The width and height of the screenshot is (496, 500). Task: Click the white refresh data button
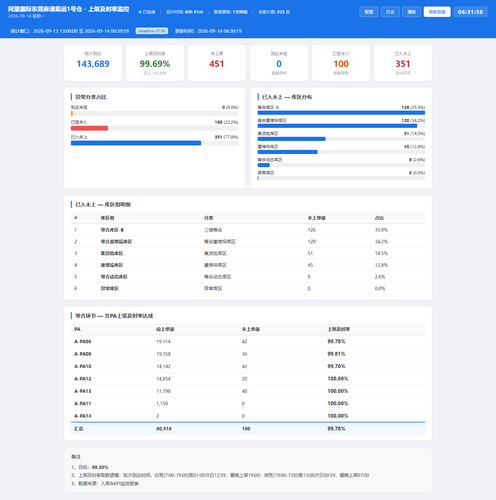(437, 12)
